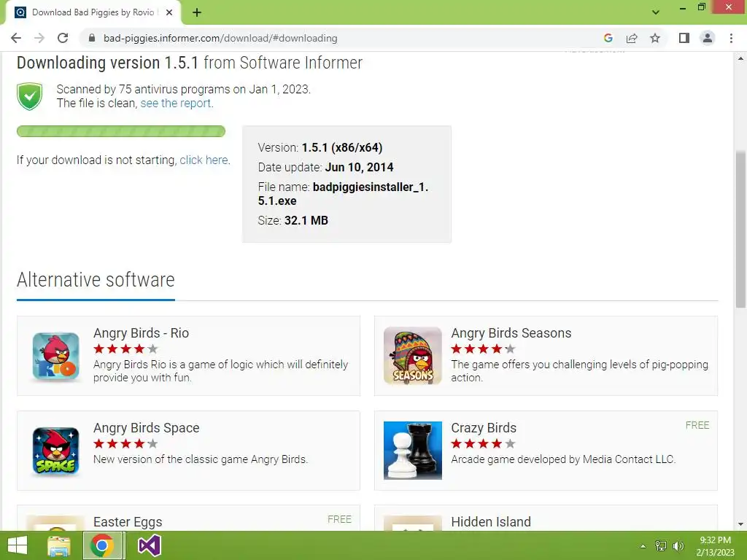Click the FREE label on Crazy Birds

coord(697,425)
